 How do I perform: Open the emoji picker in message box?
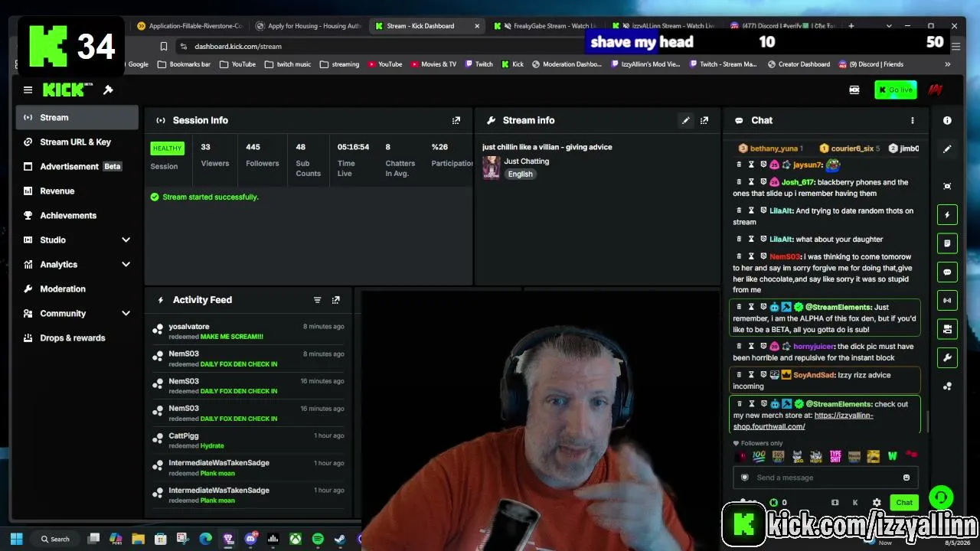(906, 478)
